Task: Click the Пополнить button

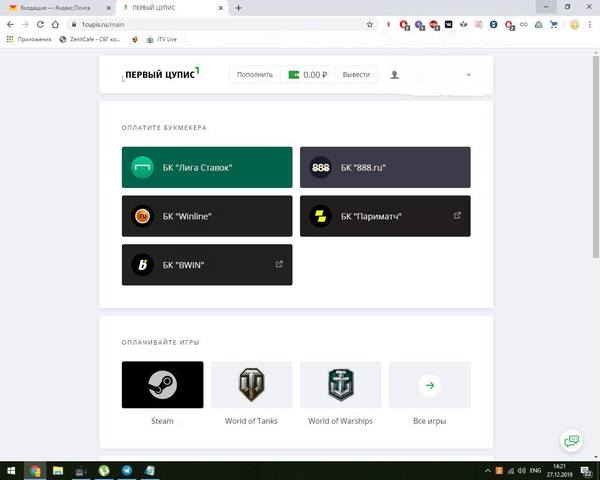Action: pyautogui.click(x=255, y=75)
